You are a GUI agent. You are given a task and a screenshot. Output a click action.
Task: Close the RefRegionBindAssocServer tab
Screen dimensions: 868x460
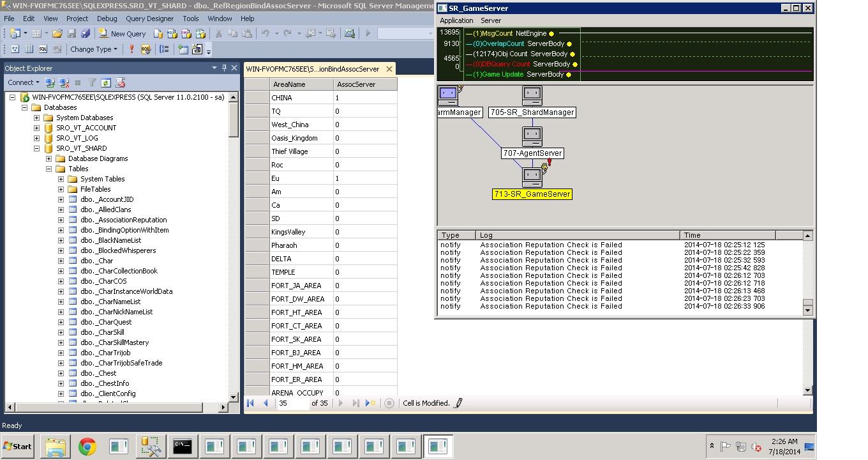click(x=389, y=69)
